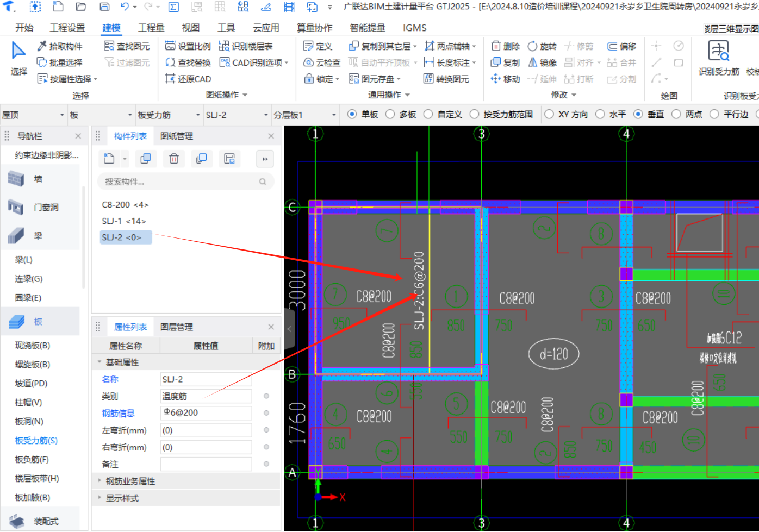Open 查找图元 tool
The height and width of the screenshot is (532, 759).
pyautogui.click(x=127, y=47)
